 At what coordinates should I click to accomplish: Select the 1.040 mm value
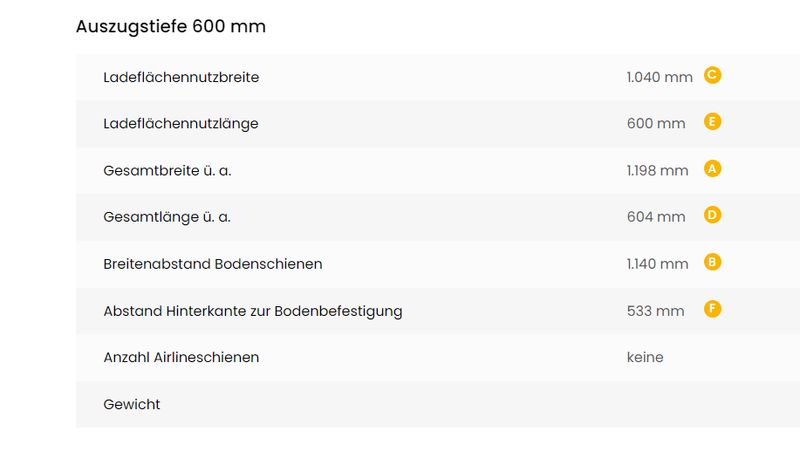[x=660, y=77]
